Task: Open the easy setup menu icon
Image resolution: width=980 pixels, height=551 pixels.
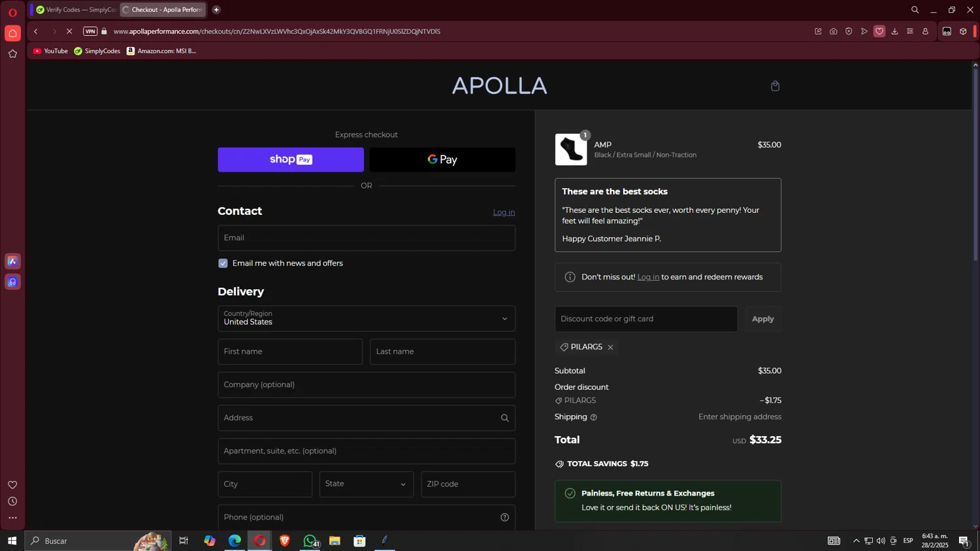Action: tap(910, 31)
